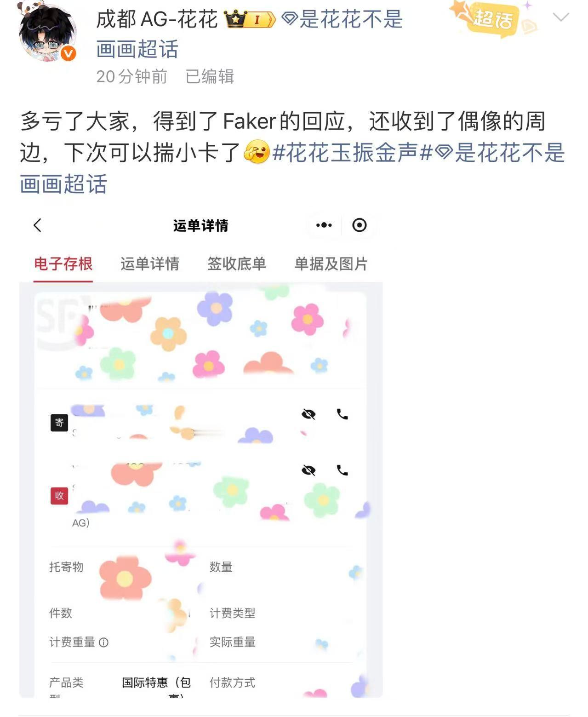Image resolution: width=588 pixels, height=717 pixels.
Task: Open the three-dot more menu
Action: pos(324,225)
